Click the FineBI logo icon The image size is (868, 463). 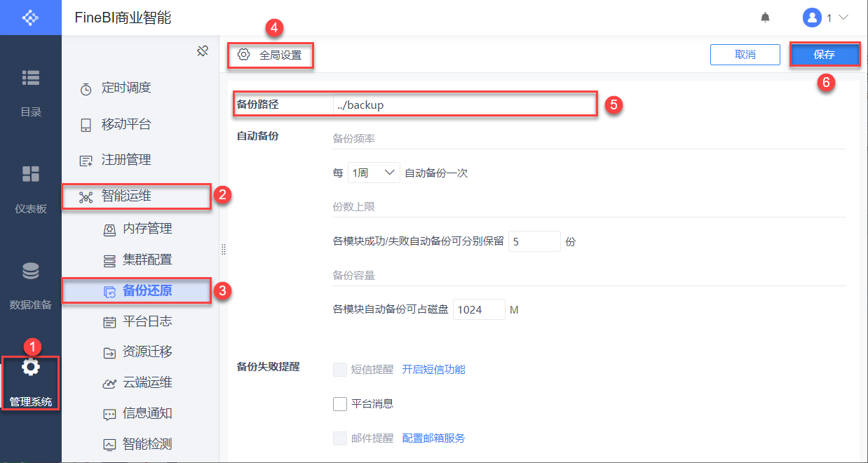pyautogui.click(x=31, y=18)
